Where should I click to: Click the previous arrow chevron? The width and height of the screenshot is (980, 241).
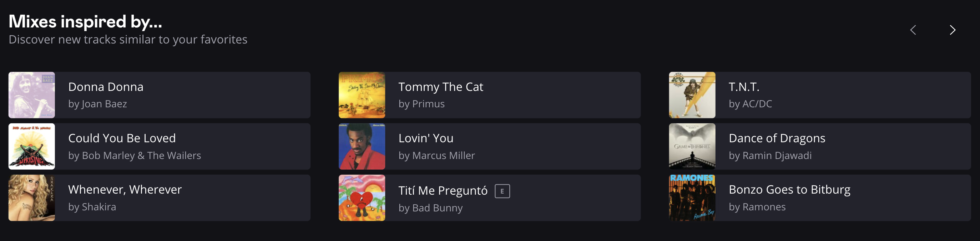(x=913, y=30)
